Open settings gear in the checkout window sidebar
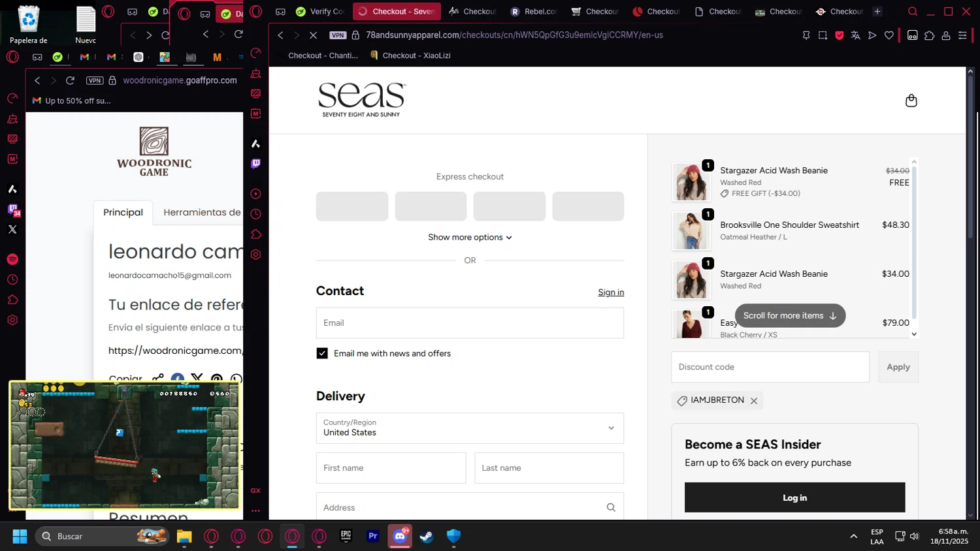The width and height of the screenshot is (980, 551). pyautogui.click(x=255, y=255)
